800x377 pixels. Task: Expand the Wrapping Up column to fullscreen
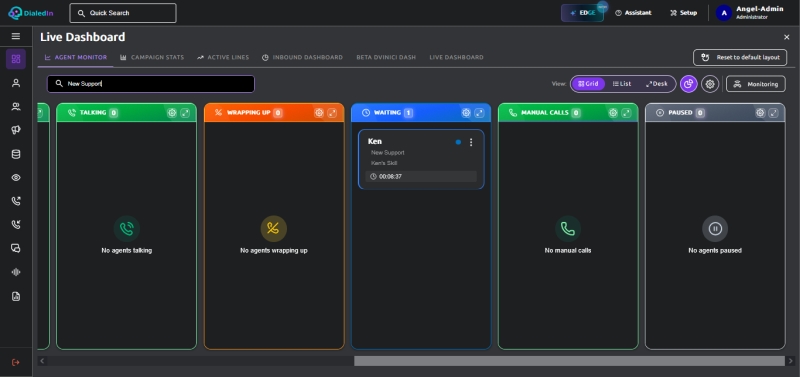(x=332, y=113)
